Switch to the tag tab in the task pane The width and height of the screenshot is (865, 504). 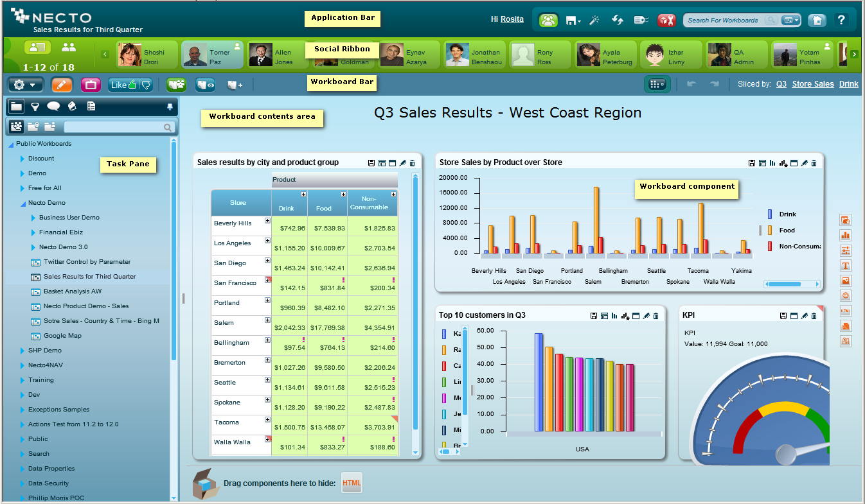[x=72, y=107]
